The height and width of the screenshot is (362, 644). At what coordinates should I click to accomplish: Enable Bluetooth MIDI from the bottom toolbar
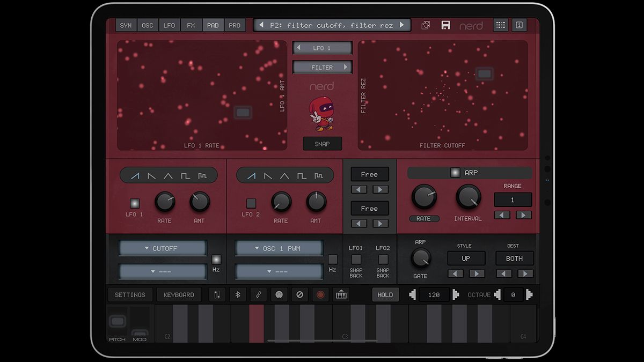(x=238, y=294)
